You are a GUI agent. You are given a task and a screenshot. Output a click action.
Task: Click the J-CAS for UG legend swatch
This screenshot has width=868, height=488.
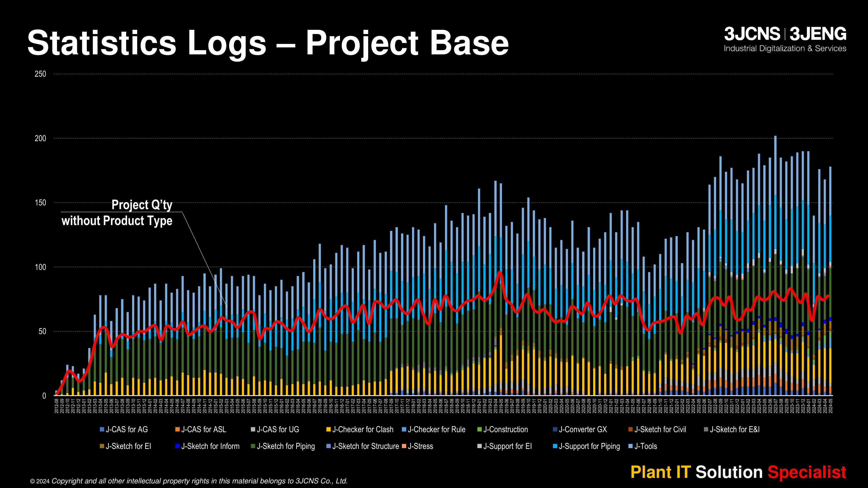point(253,429)
